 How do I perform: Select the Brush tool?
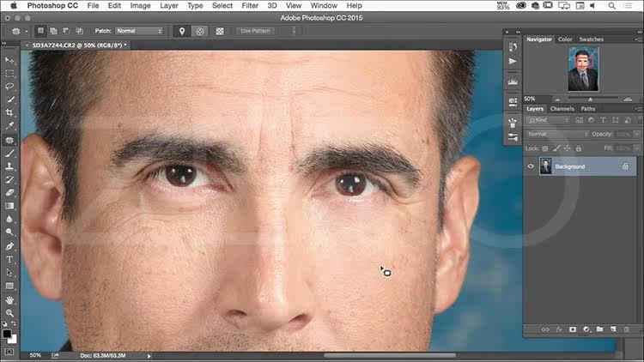point(9,153)
